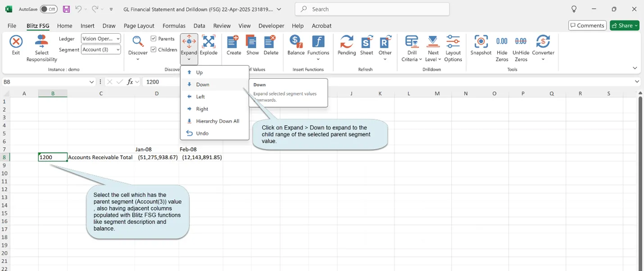
Task: Choose Right from the Expand menu
Action: click(214, 109)
